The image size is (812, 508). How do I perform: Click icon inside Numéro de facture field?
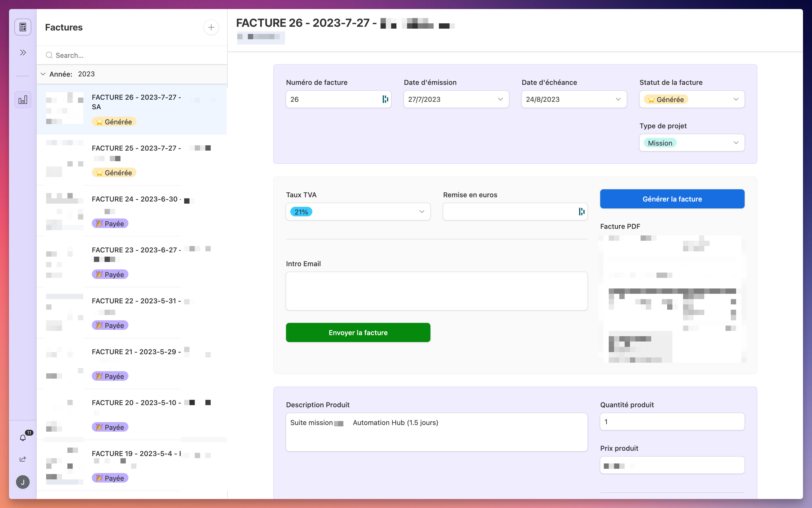pos(385,99)
